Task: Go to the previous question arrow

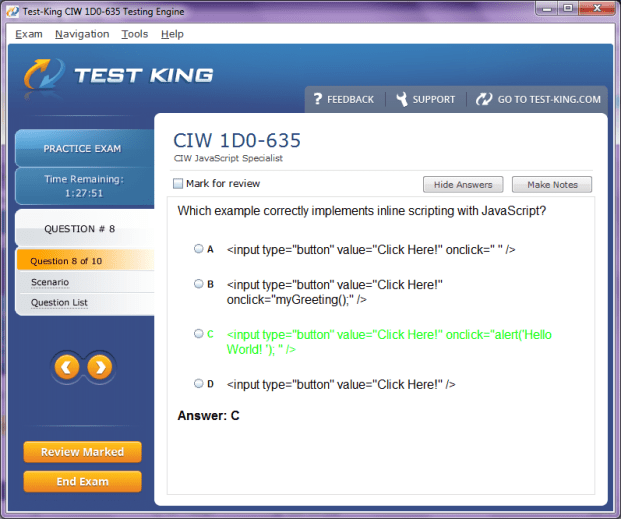Action: point(67,367)
